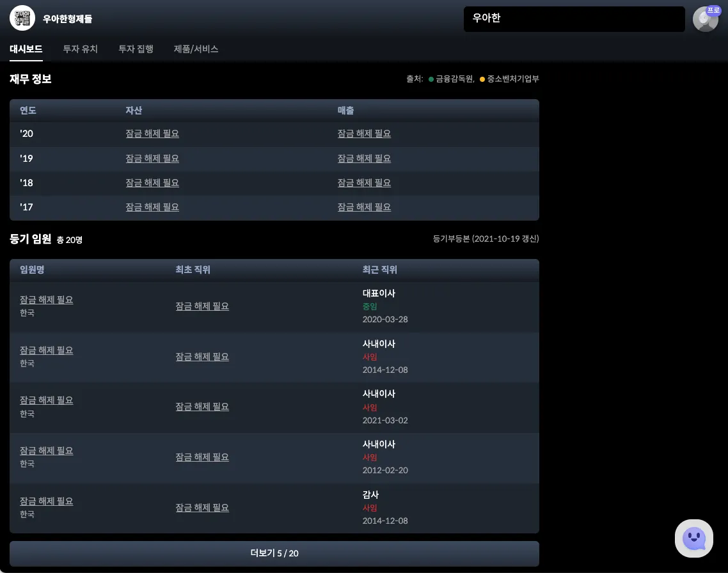This screenshot has height=573, width=728.
Task: Unlock the '18 자산 value link
Action: point(152,183)
